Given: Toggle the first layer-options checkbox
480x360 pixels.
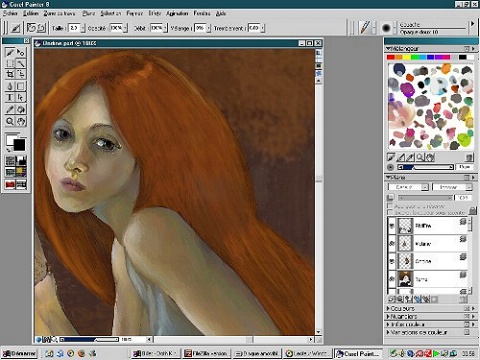Looking at the screenshot, I should tap(390, 206).
